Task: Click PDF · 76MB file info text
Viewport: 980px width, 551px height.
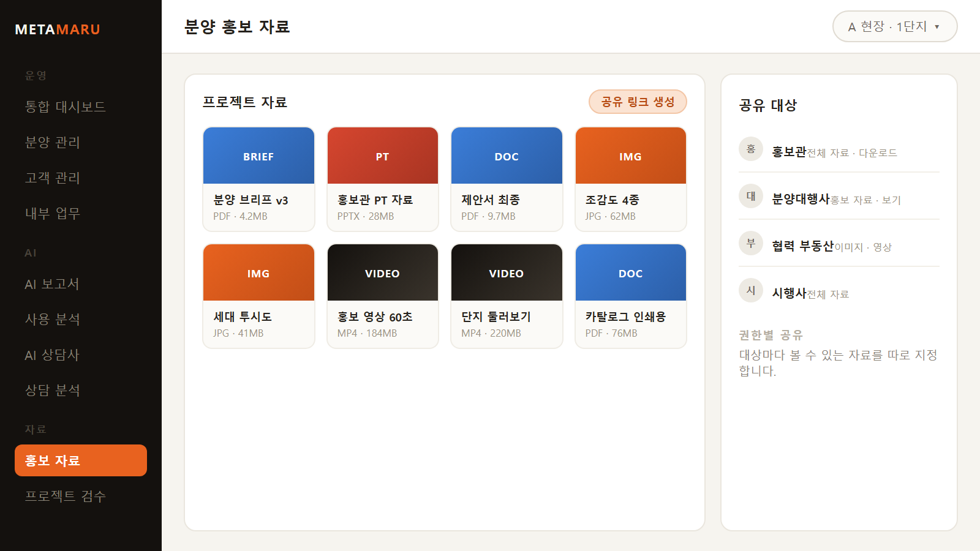Action: click(611, 333)
